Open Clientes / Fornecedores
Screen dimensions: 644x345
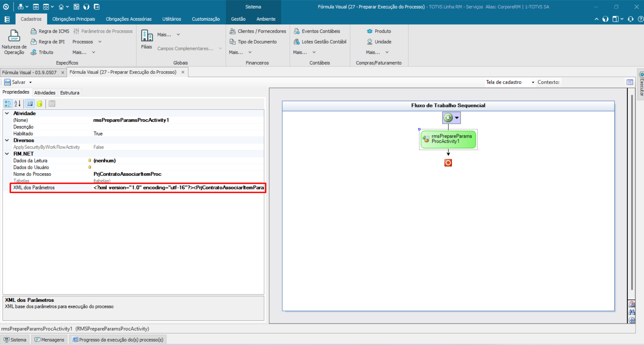(258, 31)
